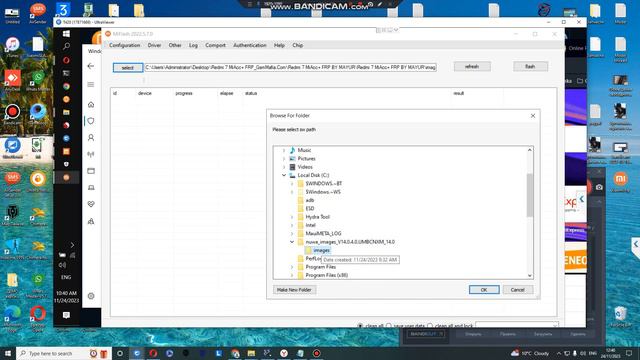640x360 pixels.
Task: Open App & browser control icon
Action: point(91,171)
